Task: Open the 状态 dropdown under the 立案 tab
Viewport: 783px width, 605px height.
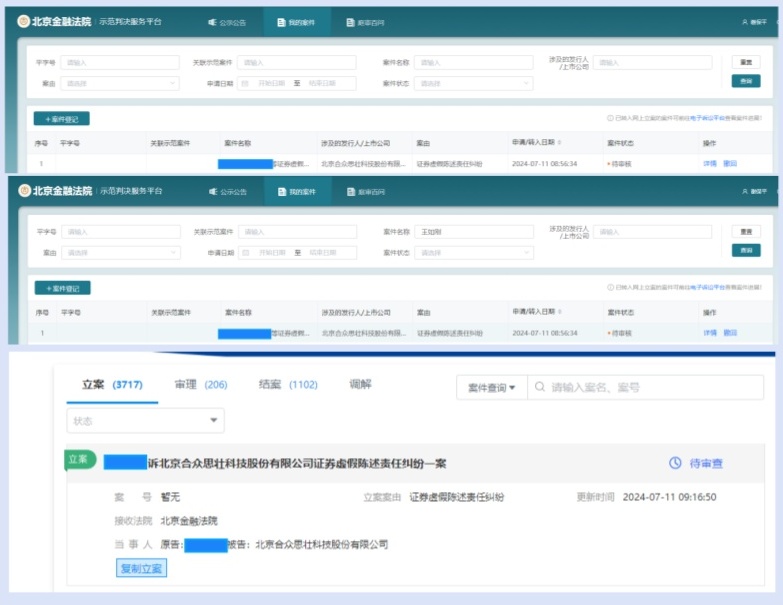Action: [145, 421]
